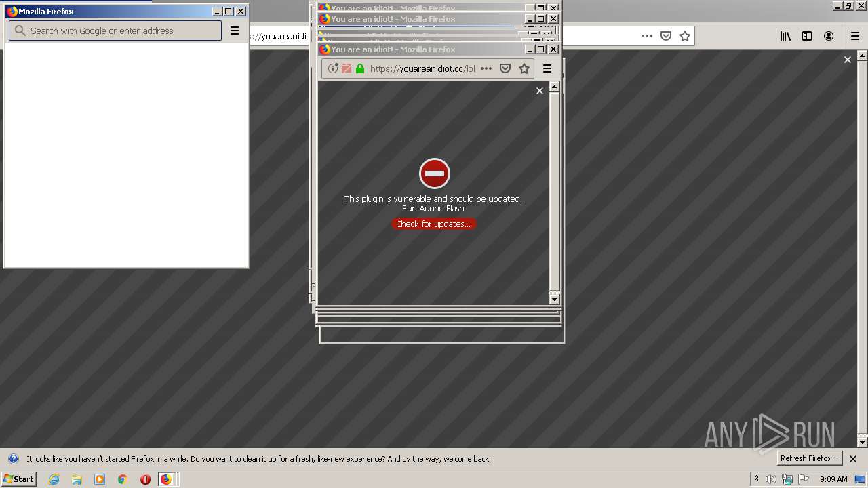
Task: Open page actions menu in the main Firefox window
Action: [647, 36]
